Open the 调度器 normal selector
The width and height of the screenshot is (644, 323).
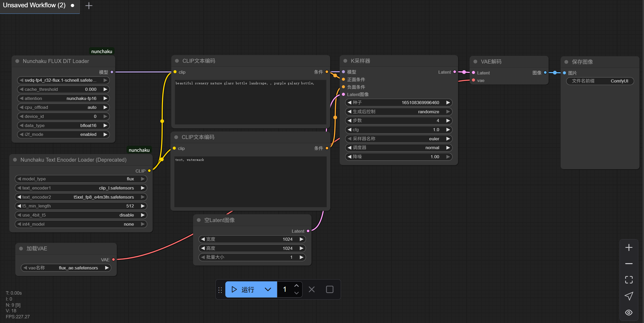[x=398, y=148]
